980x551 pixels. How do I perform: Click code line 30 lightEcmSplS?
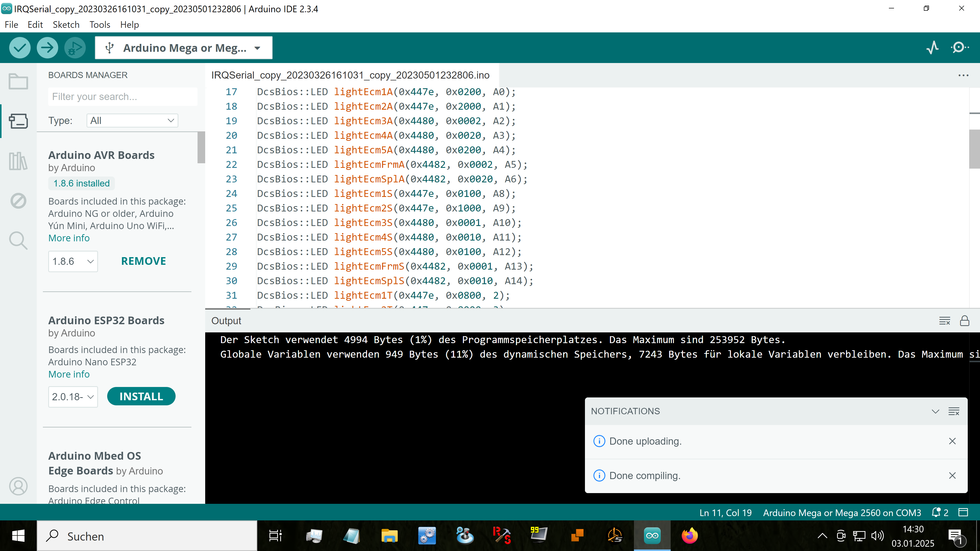395,281
